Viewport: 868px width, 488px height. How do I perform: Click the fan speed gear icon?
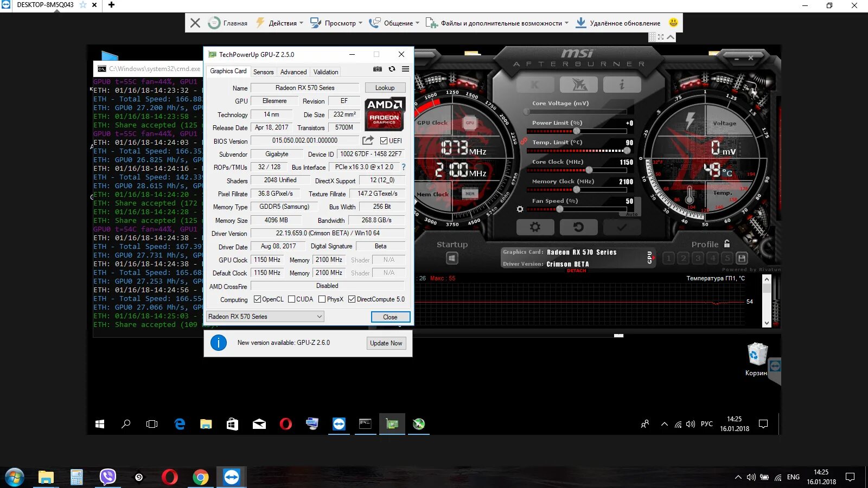(x=520, y=209)
